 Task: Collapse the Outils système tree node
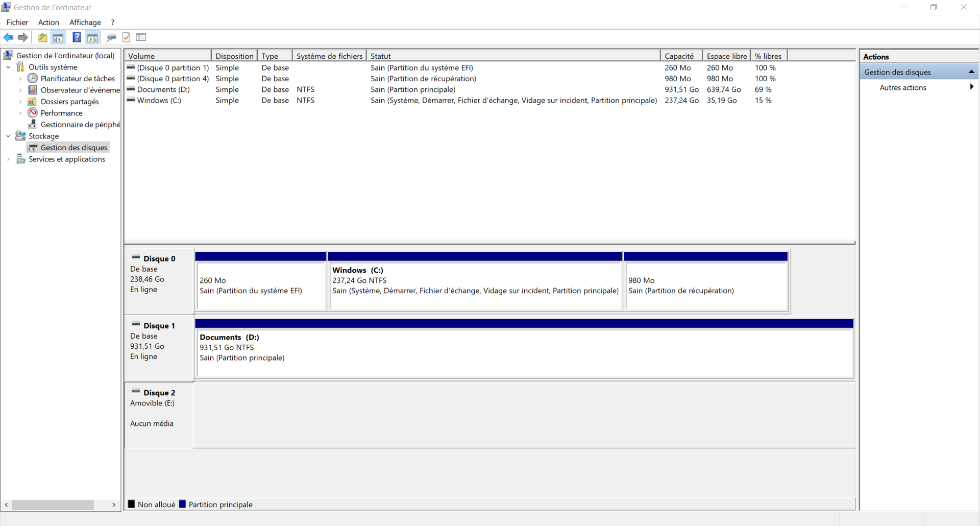click(8, 67)
